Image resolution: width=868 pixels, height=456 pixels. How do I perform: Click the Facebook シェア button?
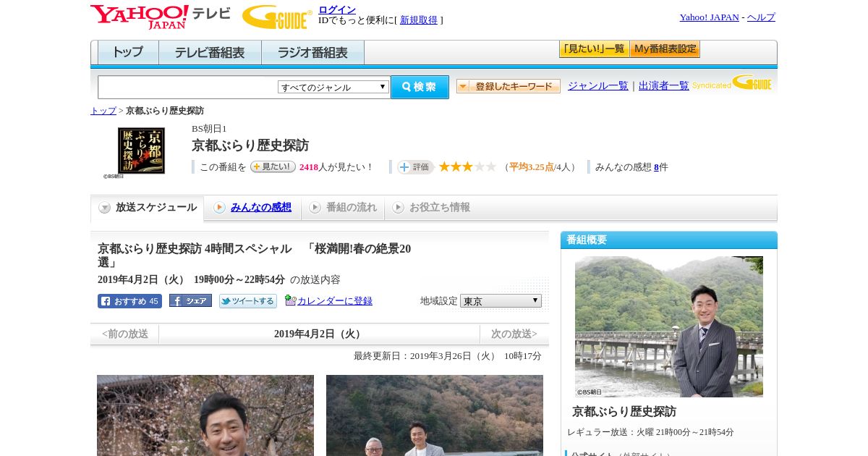coord(190,300)
